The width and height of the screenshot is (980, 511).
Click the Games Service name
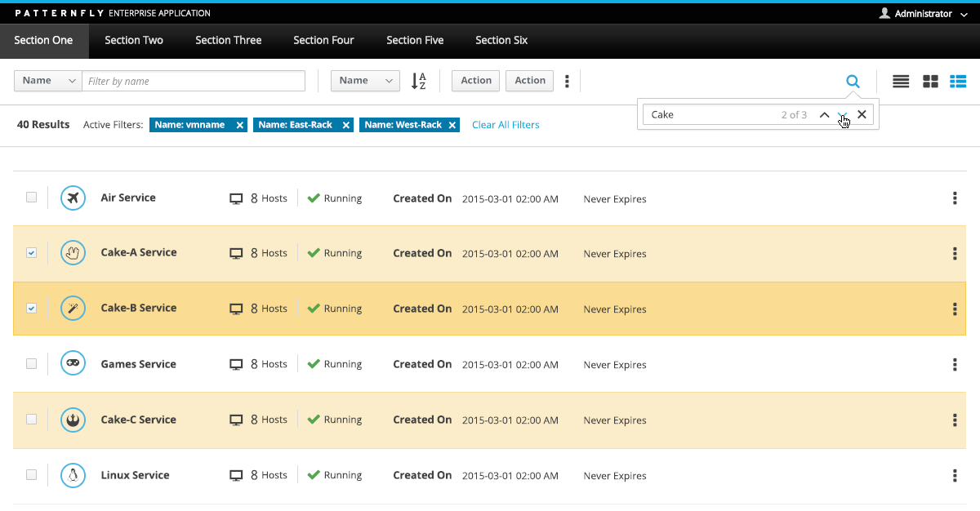click(x=138, y=364)
